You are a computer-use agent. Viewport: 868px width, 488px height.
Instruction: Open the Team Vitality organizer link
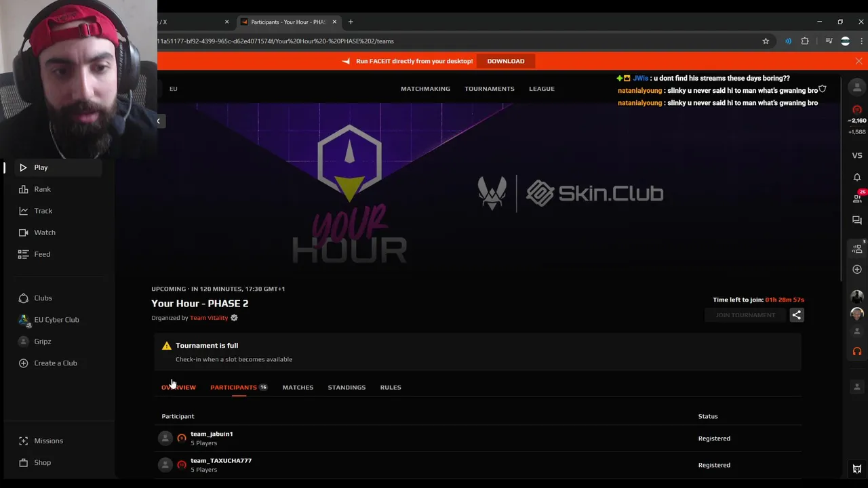click(x=209, y=318)
